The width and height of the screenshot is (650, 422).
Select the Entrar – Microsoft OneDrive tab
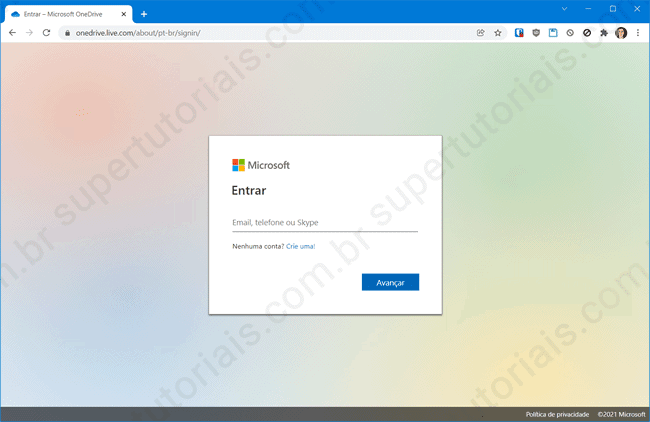(65, 14)
